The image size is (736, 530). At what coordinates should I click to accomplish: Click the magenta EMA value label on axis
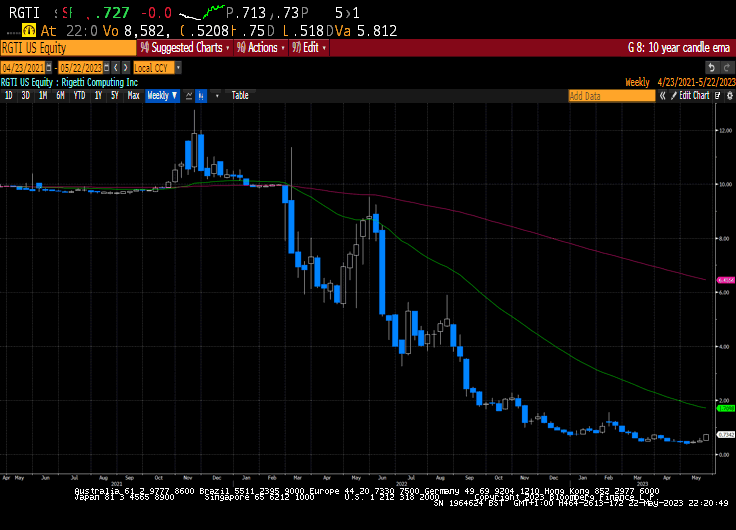(726, 280)
